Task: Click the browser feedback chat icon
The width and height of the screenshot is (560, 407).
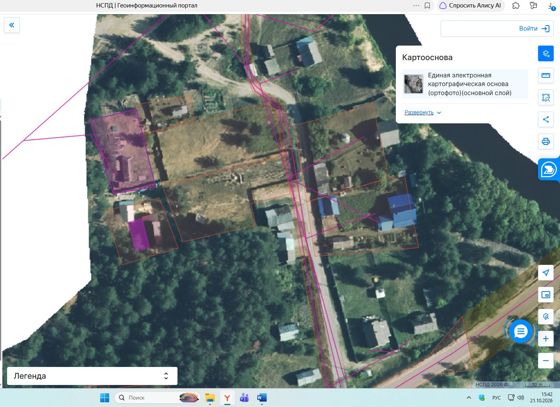Action: [533, 6]
